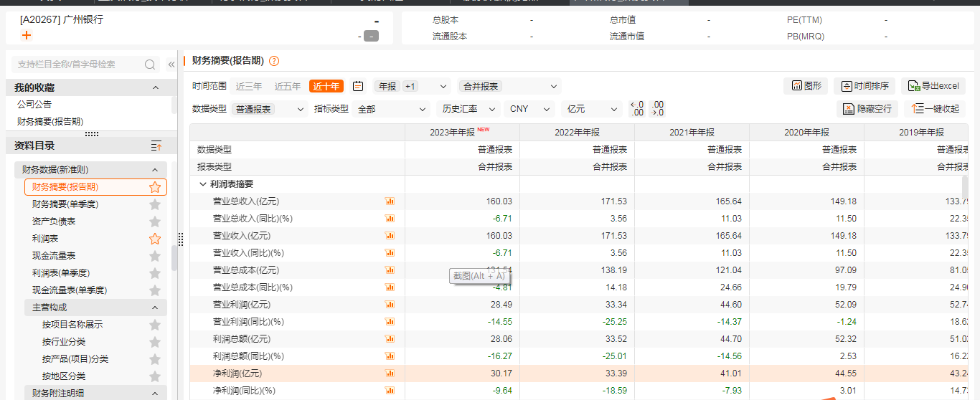Click the 隐藏空行 button
The width and height of the screenshot is (980, 400).
point(867,109)
